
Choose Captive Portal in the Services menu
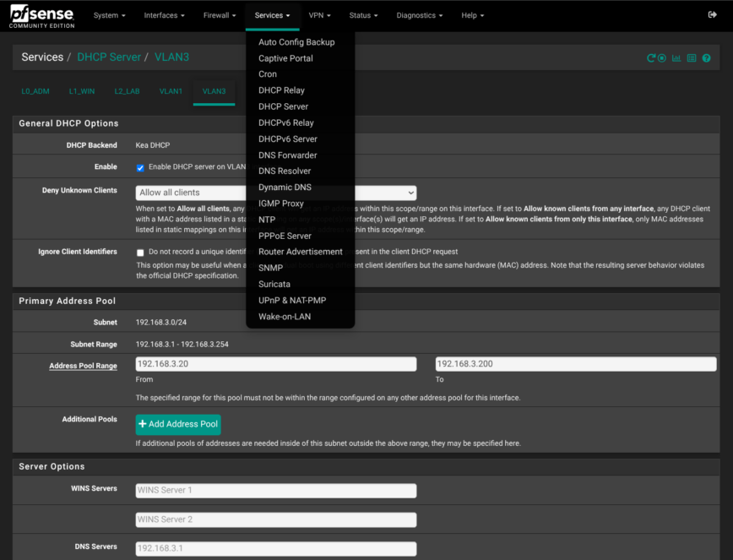pos(285,58)
